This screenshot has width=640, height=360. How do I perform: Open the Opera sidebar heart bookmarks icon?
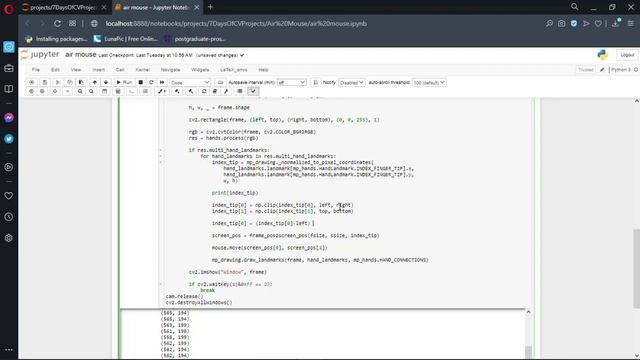(9, 196)
